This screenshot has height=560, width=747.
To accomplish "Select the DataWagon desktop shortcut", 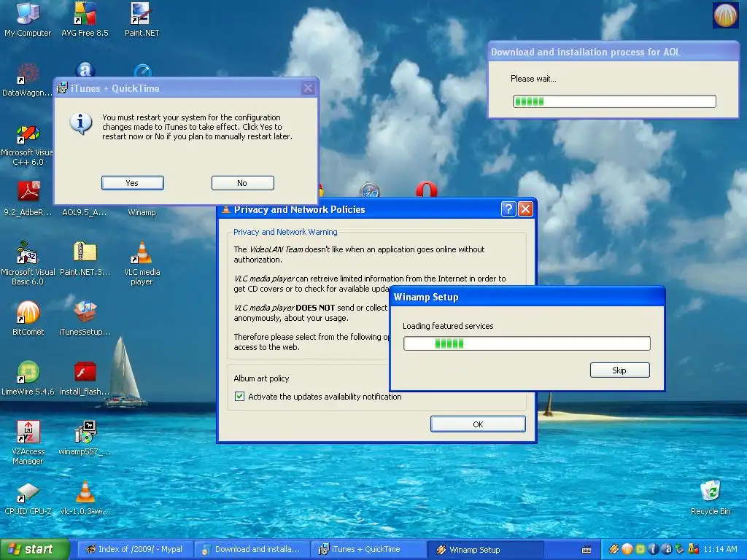I will pos(27,79).
